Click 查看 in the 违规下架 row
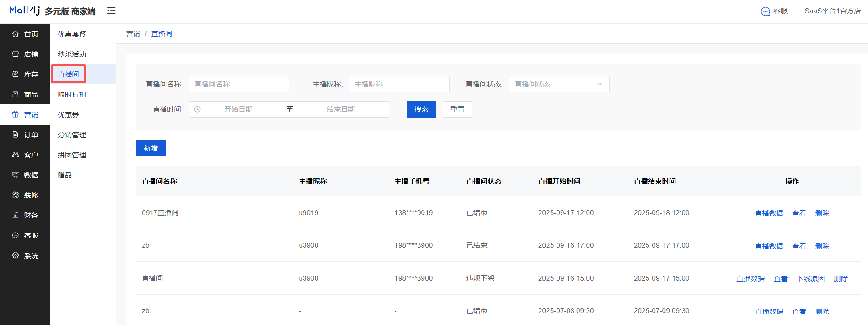This screenshot has width=868, height=325. [780, 278]
